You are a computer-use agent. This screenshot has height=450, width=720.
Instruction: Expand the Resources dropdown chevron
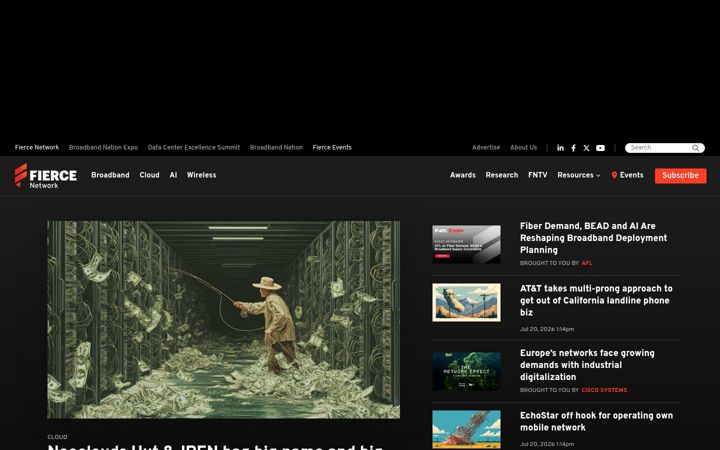(598, 175)
